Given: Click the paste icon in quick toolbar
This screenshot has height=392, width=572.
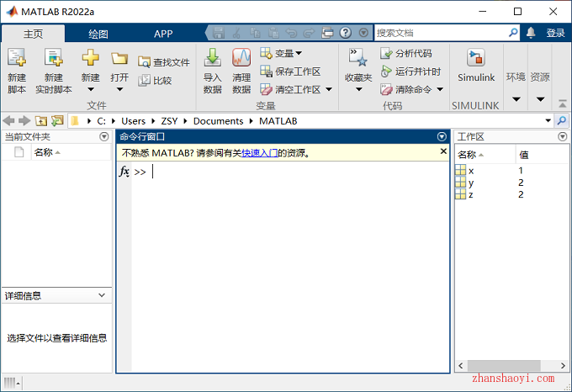Looking at the screenshot, I should tap(273, 33).
